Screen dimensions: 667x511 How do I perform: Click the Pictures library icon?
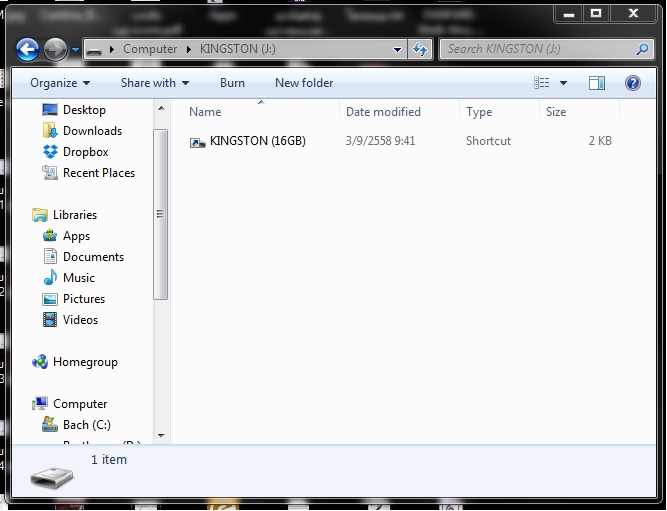50,299
